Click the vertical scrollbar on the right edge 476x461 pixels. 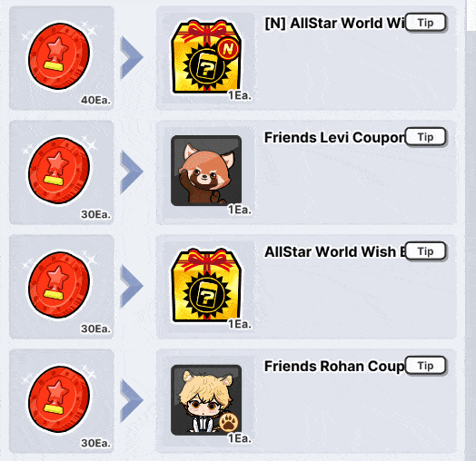pos(471,230)
